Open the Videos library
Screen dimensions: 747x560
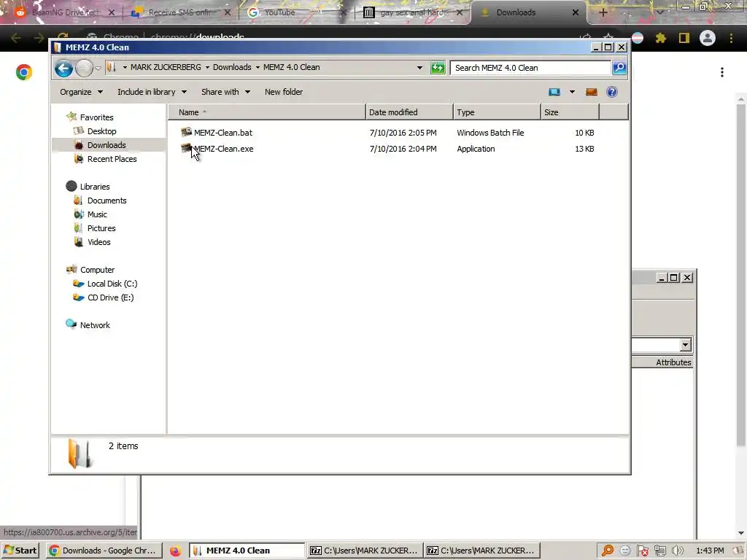(x=98, y=242)
